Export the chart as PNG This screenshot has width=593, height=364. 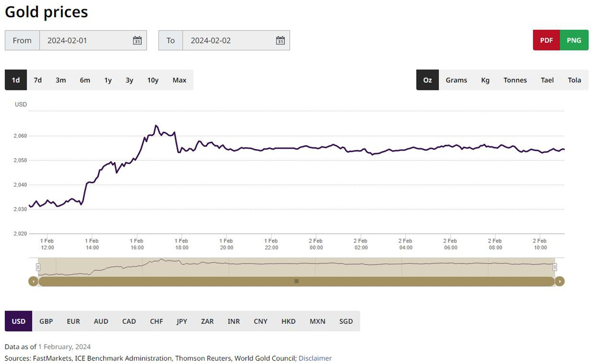[x=574, y=40]
